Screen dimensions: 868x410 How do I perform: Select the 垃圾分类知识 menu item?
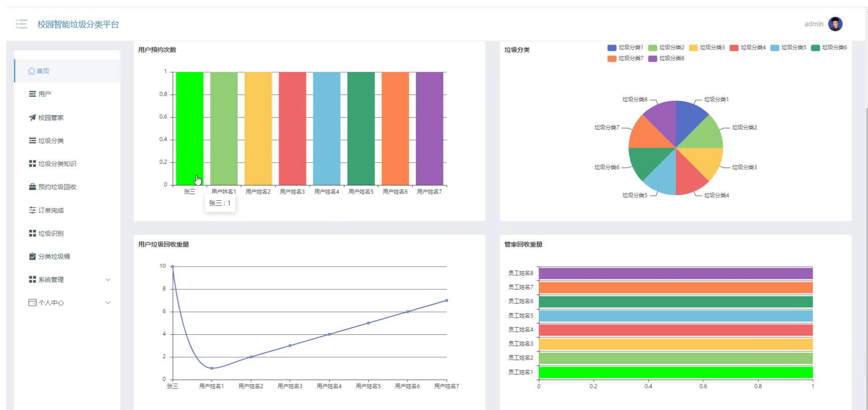pyautogui.click(x=68, y=164)
